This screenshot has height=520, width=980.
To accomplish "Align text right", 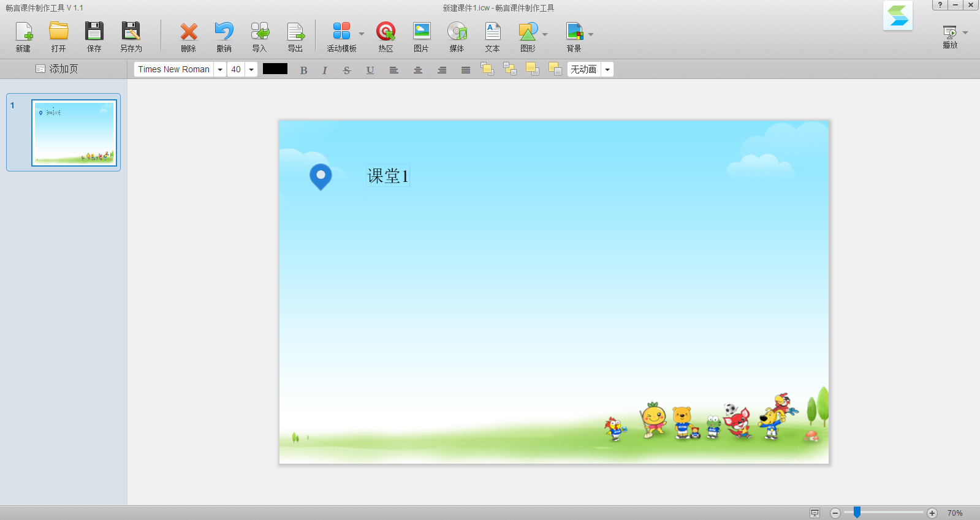I will pos(442,70).
